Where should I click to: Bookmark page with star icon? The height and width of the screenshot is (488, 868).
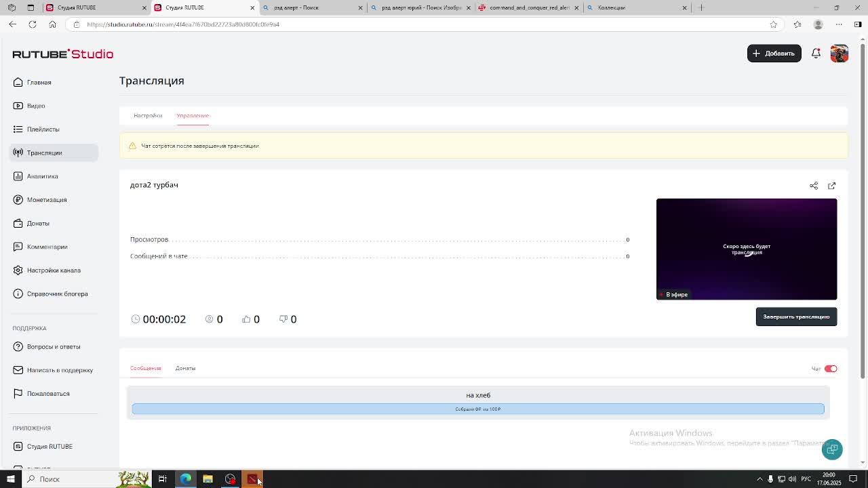point(773,24)
